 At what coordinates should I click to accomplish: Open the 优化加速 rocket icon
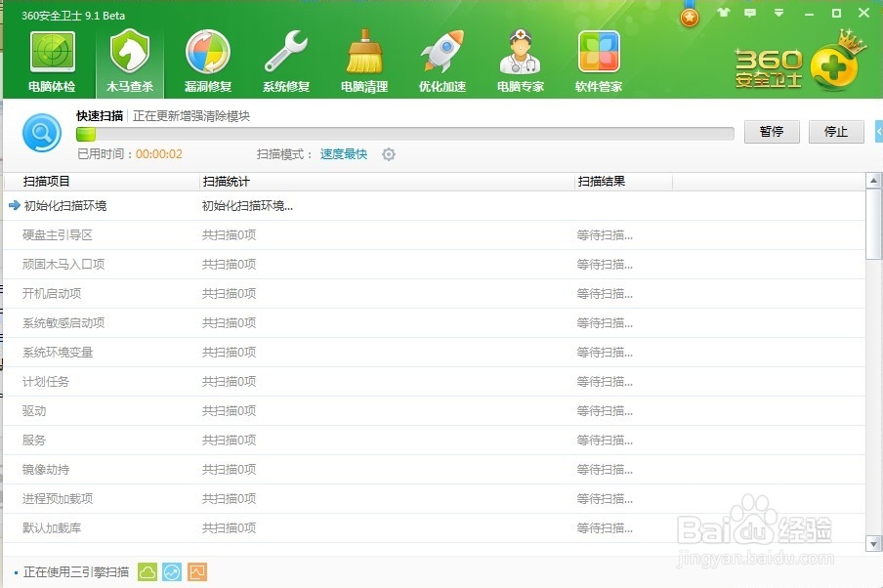pos(442,51)
